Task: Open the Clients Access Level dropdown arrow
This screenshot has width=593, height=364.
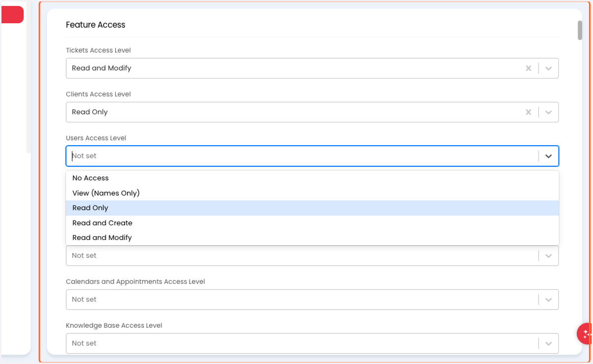Action: click(x=549, y=112)
